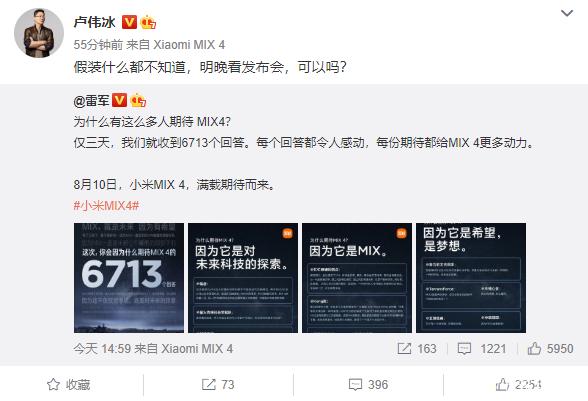Click the member crown badge beside 雷军
This screenshot has width=588, height=401.
138,100
